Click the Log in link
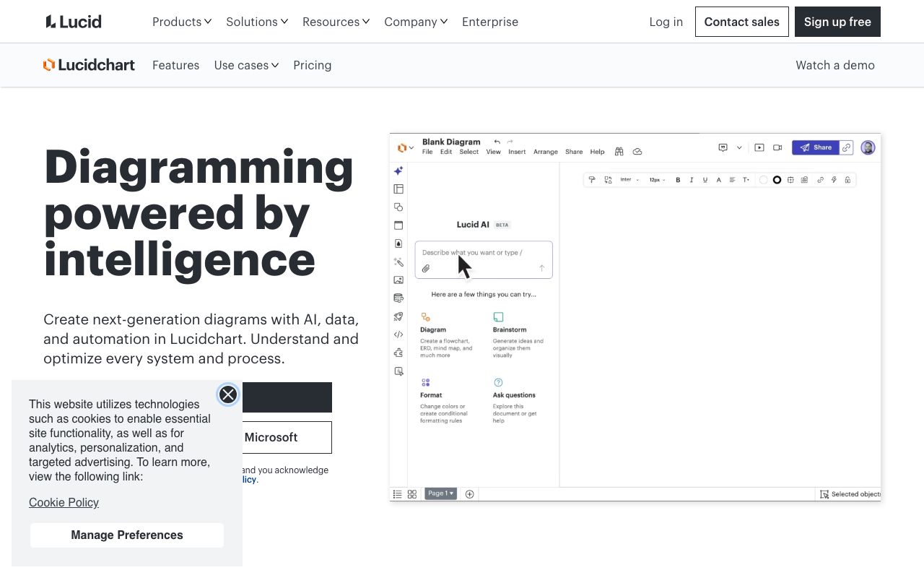Image resolution: width=924 pixels, height=578 pixels. click(x=666, y=22)
